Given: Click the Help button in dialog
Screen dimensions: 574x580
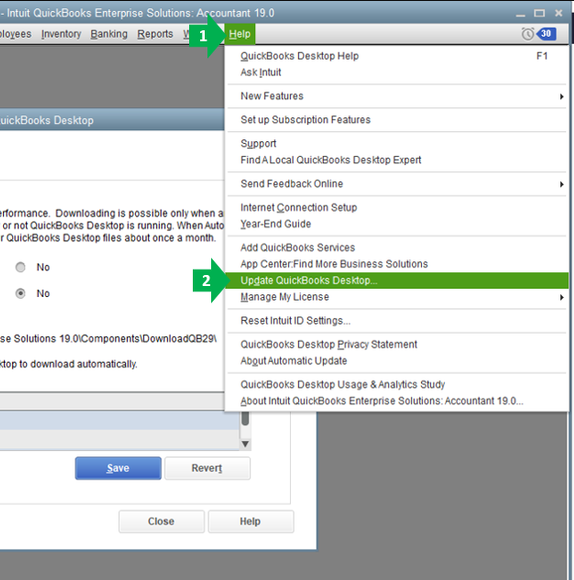Looking at the screenshot, I should (x=250, y=521).
